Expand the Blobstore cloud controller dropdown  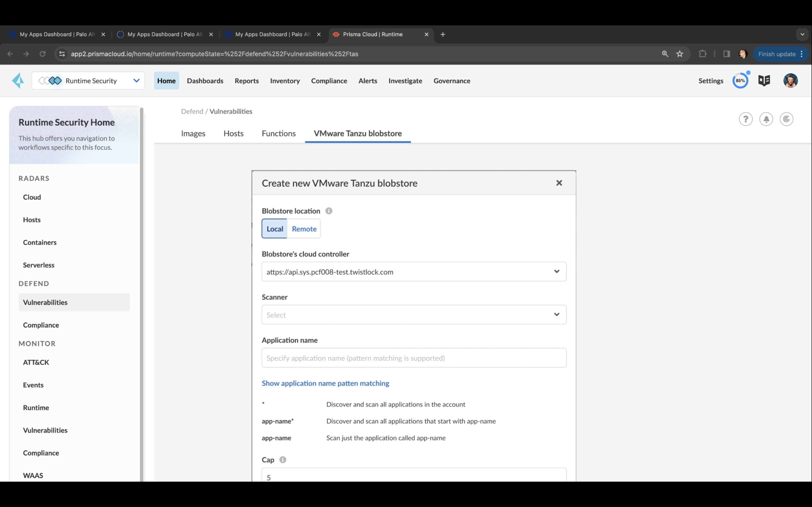point(556,271)
